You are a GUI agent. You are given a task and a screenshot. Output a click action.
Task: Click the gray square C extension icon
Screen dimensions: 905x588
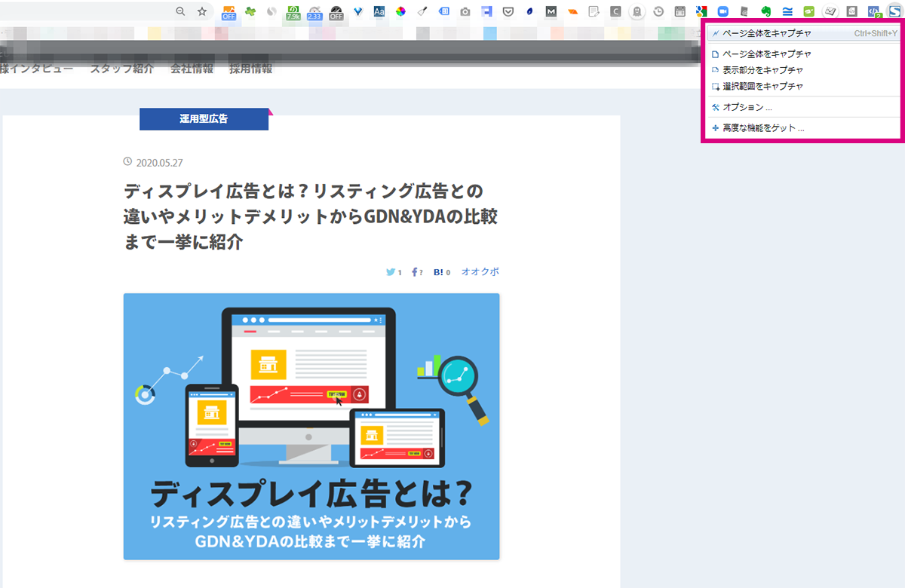pyautogui.click(x=616, y=11)
